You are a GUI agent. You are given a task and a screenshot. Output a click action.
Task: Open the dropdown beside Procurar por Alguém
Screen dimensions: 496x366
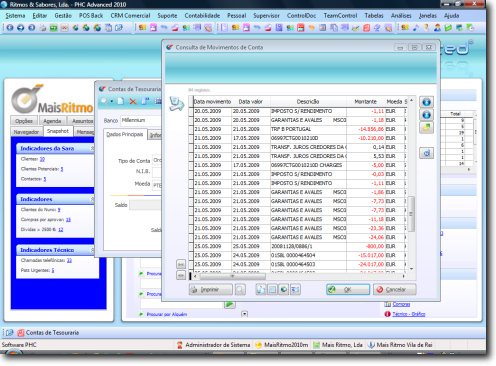tap(245, 314)
